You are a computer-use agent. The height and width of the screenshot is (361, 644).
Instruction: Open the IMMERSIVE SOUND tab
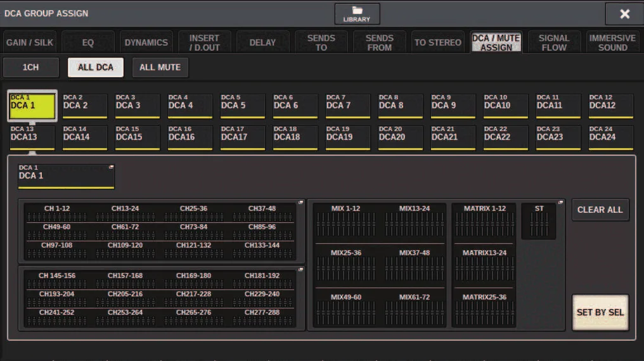[x=612, y=42]
